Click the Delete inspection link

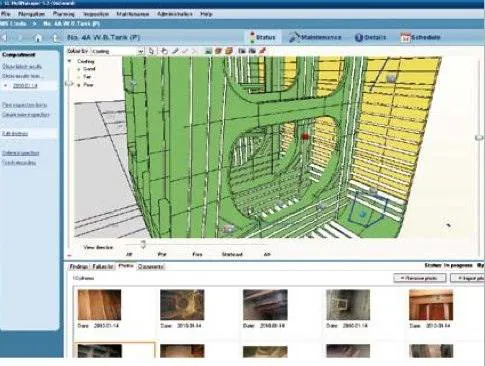[x=21, y=153]
